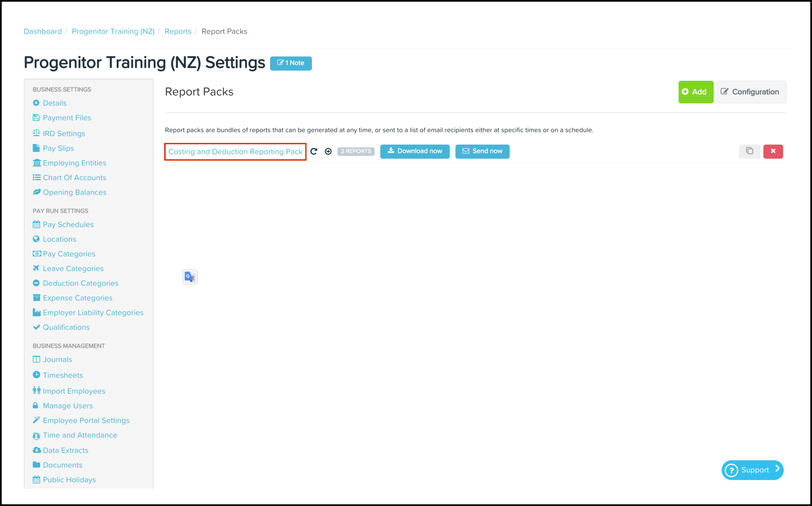Open Costing and Deduction Reporting Pack link
Image resolution: width=812 pixels, height=506 pixels.
235,152
